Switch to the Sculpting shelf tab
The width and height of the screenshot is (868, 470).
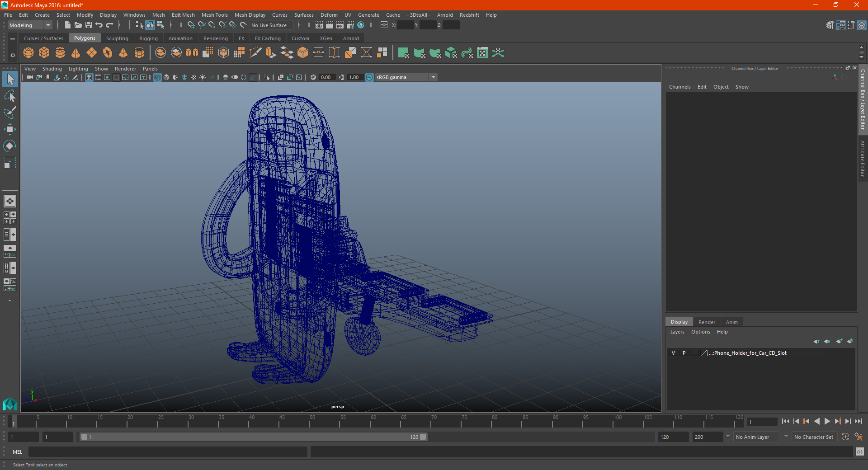click(x=117, y=38)
